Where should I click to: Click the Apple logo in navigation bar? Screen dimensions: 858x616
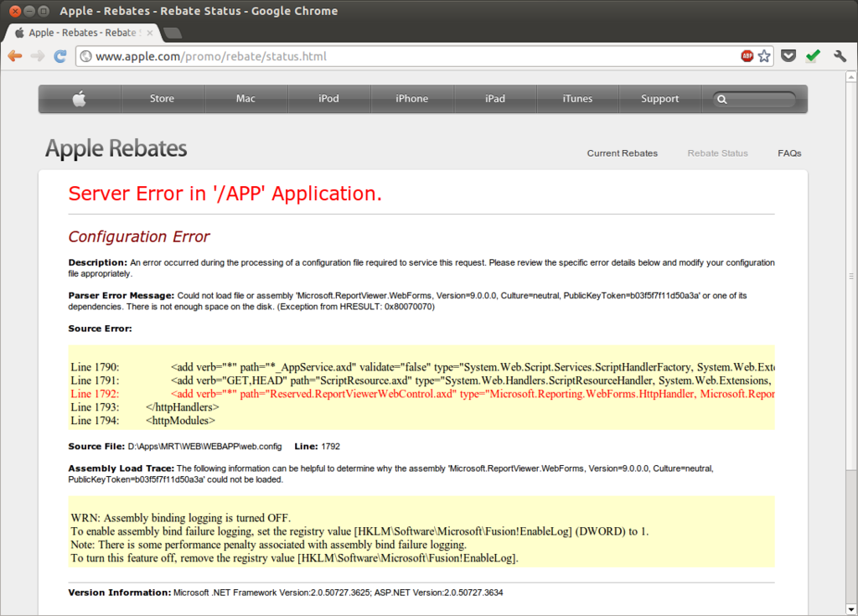tap(79, 99)
